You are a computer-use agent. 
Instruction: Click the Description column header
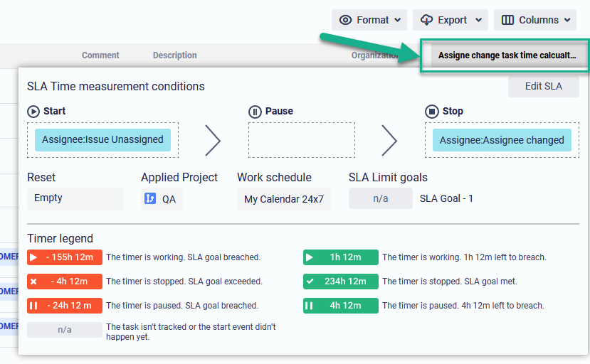pyautogui.click(x=174, y=55)
